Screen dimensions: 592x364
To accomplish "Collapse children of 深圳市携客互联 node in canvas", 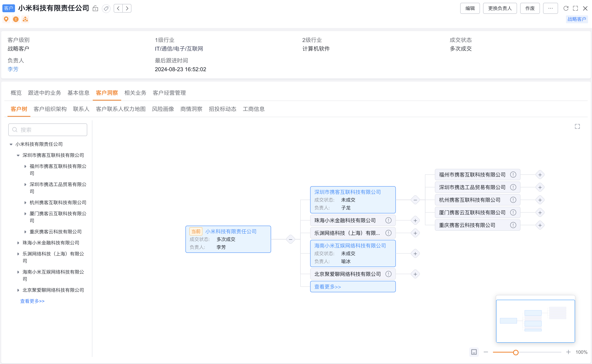I will click(415, 200).
